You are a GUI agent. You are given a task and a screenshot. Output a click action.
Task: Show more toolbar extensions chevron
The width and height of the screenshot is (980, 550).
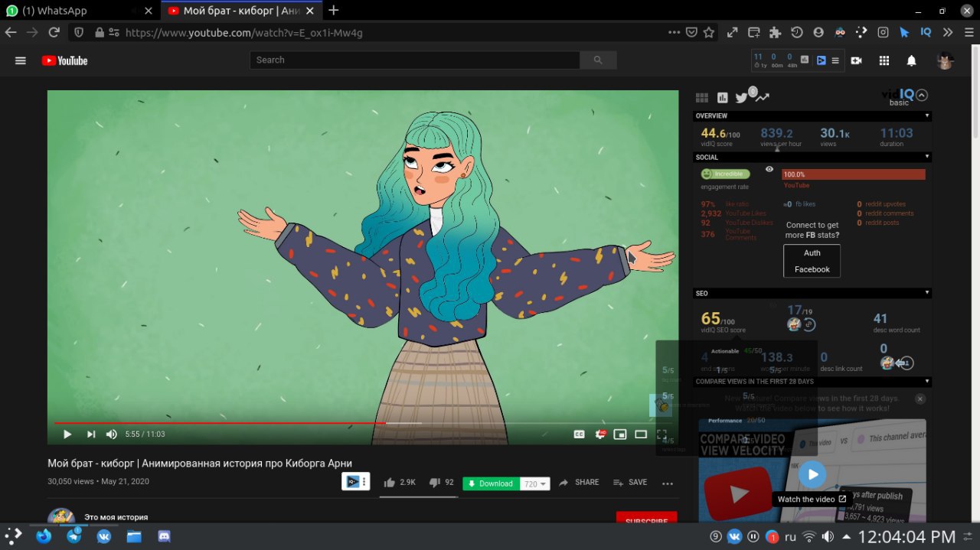(x=948, y=32)
